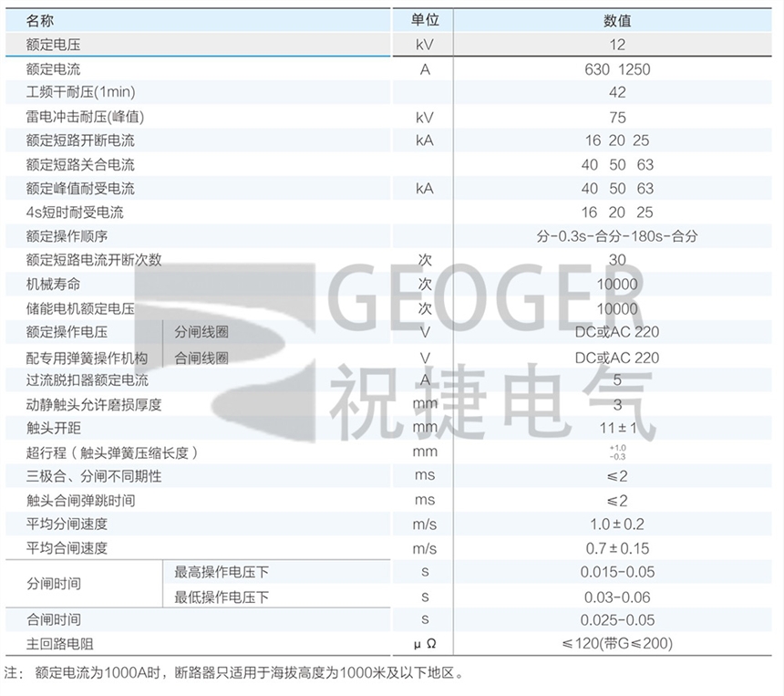Image resolution: width=784 pixels, height=696 pixels.
Task: Click the 630 1250 rated current value
Action: coord(617,68)
